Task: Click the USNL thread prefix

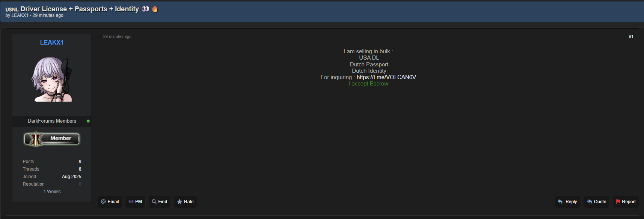Action: [x=12, y=9]
